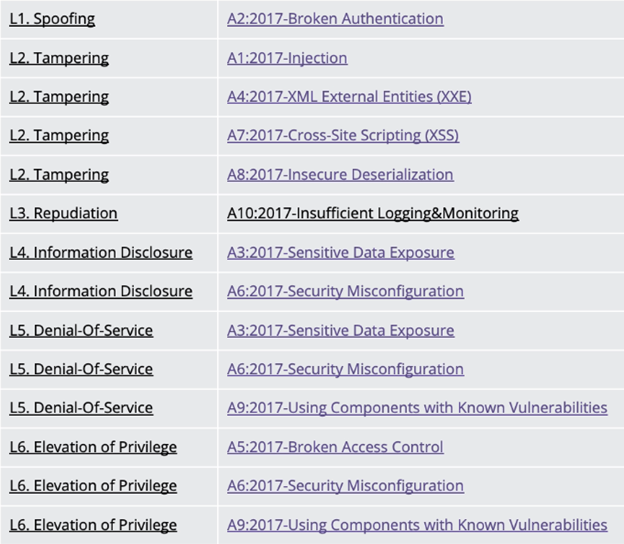Open the A2:2017-Broken Authentication link
This screenshot has height=544, width=624.
pyautogui.click(x=335, y=19)
